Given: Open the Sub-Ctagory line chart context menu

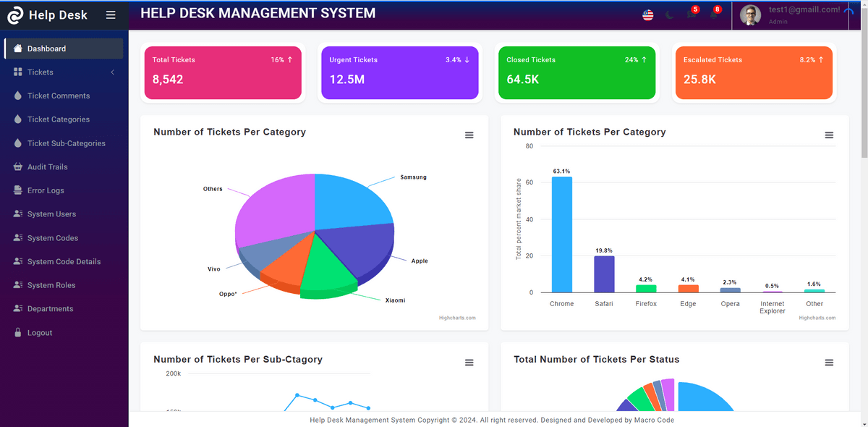Looking at the screenshot, I should pyautogui.click(x=469, y=363).
